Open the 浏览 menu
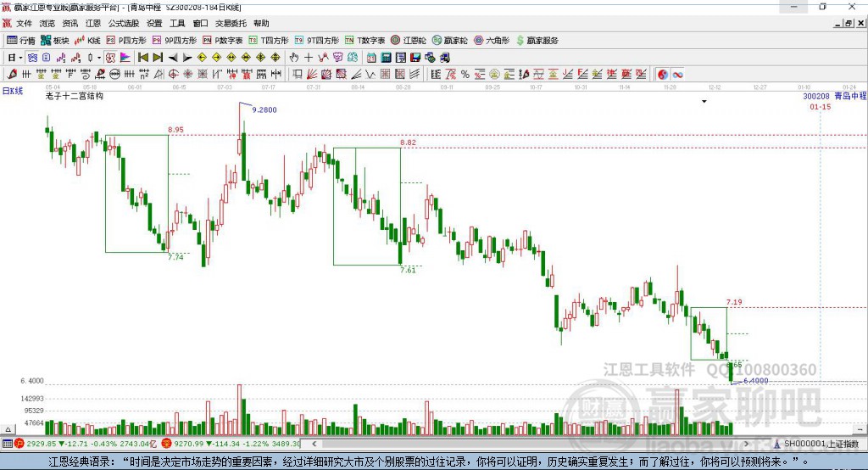This screenshot has width=868, height=470. click(47, 23)
